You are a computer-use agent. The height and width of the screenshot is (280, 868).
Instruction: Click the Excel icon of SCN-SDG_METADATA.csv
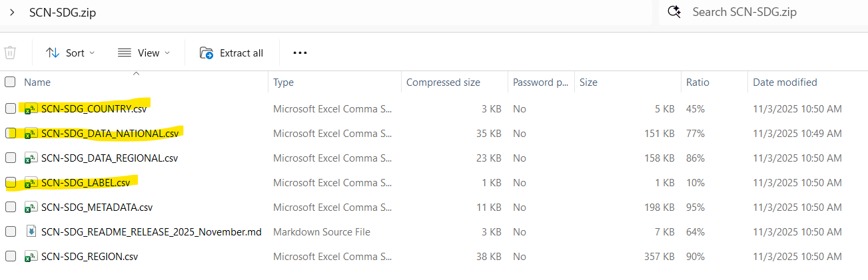coord(30,208)
